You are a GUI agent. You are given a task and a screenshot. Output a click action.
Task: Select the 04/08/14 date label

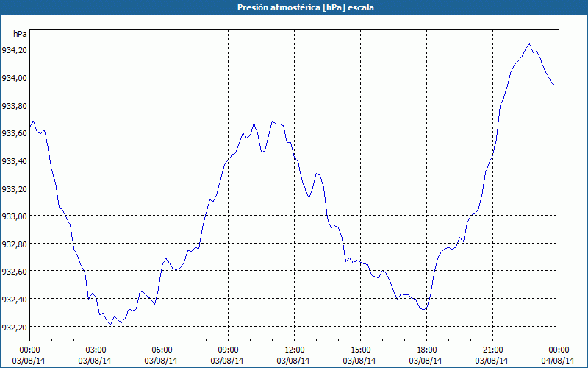(x=558, y=361)
